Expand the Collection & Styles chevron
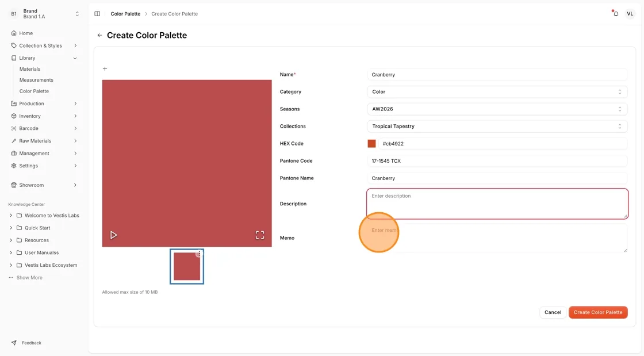Screen dimensions: 644x356 [x=75, y=45]
